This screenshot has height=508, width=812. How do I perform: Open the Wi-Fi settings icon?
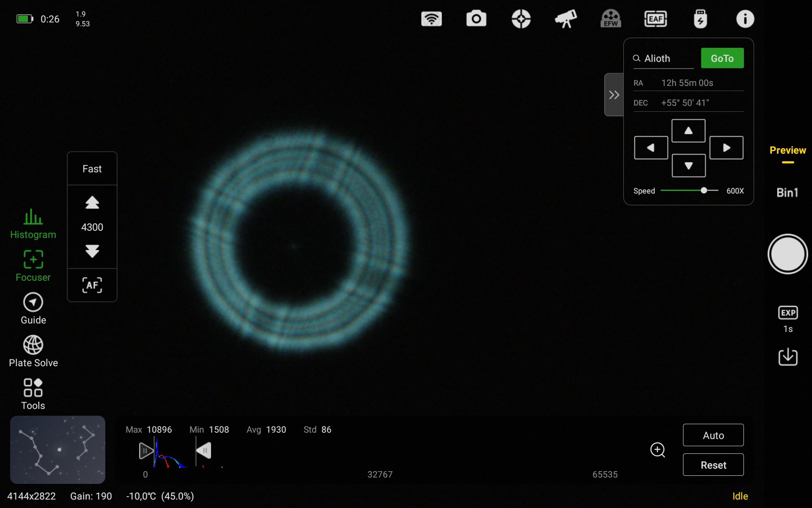point(431,19)
